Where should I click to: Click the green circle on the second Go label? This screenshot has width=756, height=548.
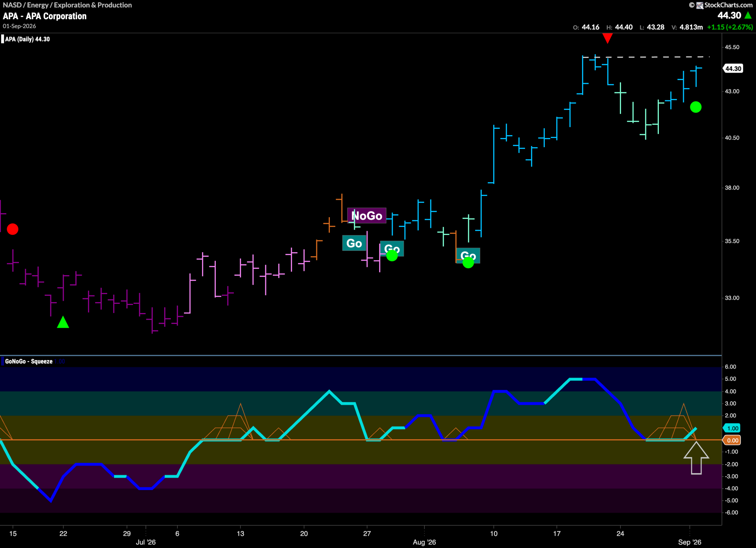392,255
